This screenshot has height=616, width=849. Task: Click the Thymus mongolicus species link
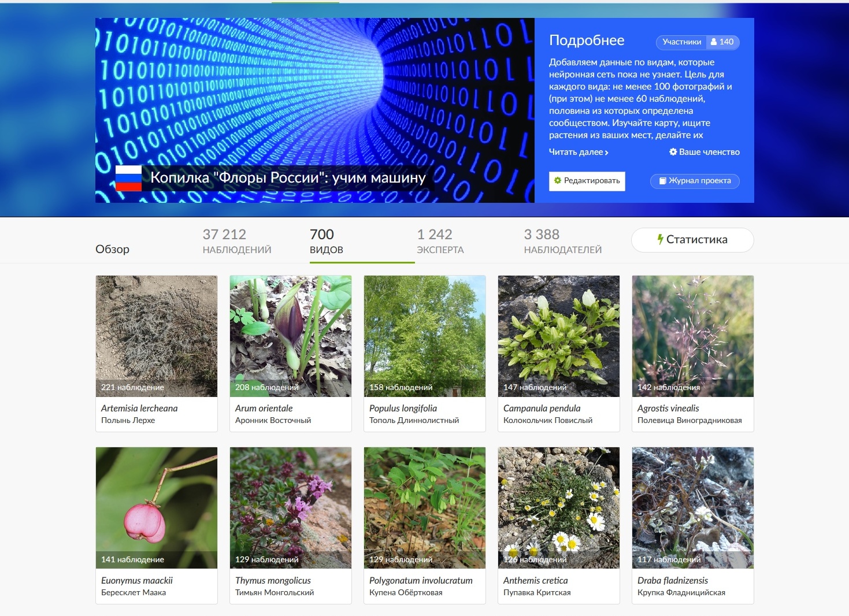[273, 580]
